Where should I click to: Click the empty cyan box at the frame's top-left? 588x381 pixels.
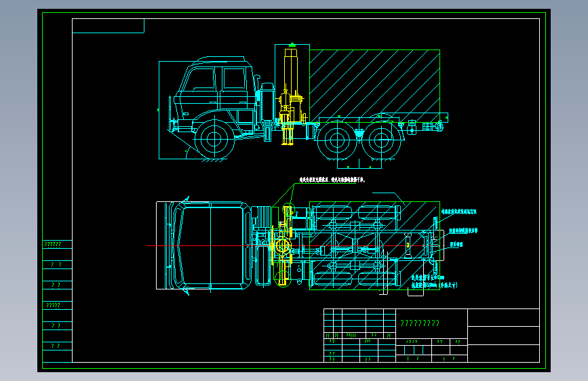point(108,26)
